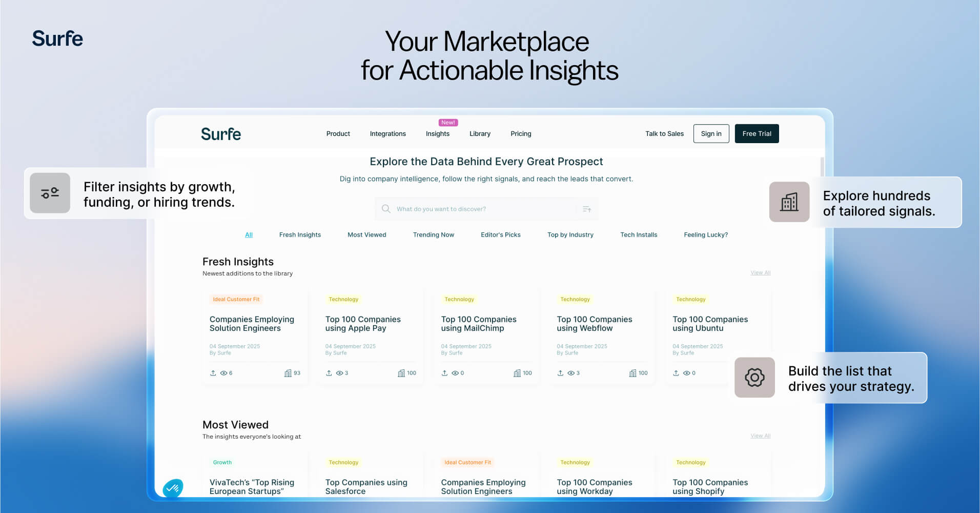
Task: Click export icon on Solution Engineers card
Action: (213, 373)
